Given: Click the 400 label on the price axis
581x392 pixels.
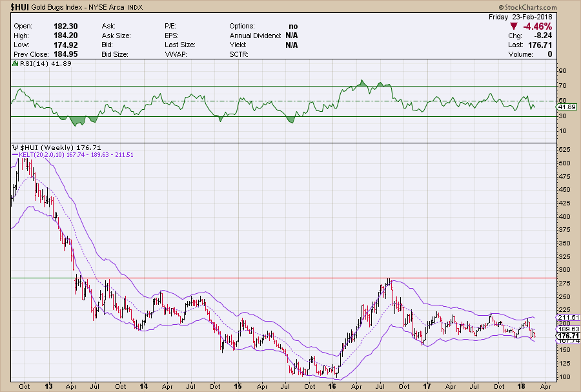Looking at the screenshot, I should [x=564, y=216].
